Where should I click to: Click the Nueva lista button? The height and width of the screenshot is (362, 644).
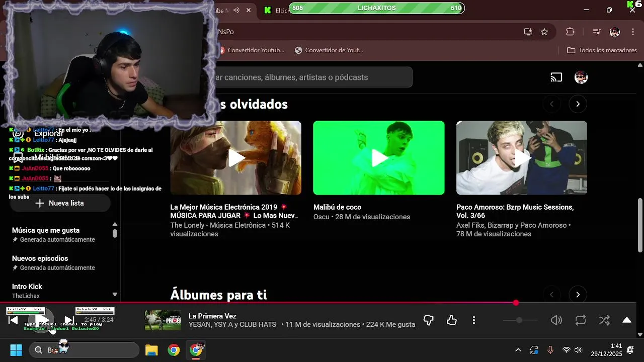60,203
